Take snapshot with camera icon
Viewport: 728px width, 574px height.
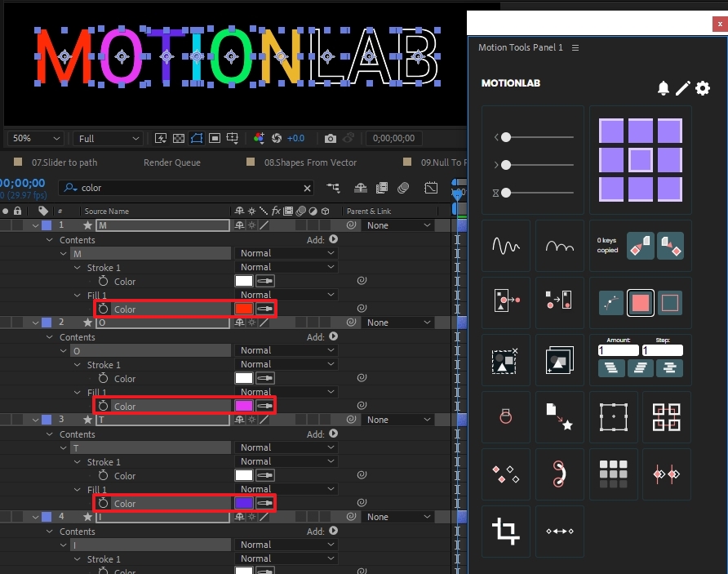coord(330,138)
